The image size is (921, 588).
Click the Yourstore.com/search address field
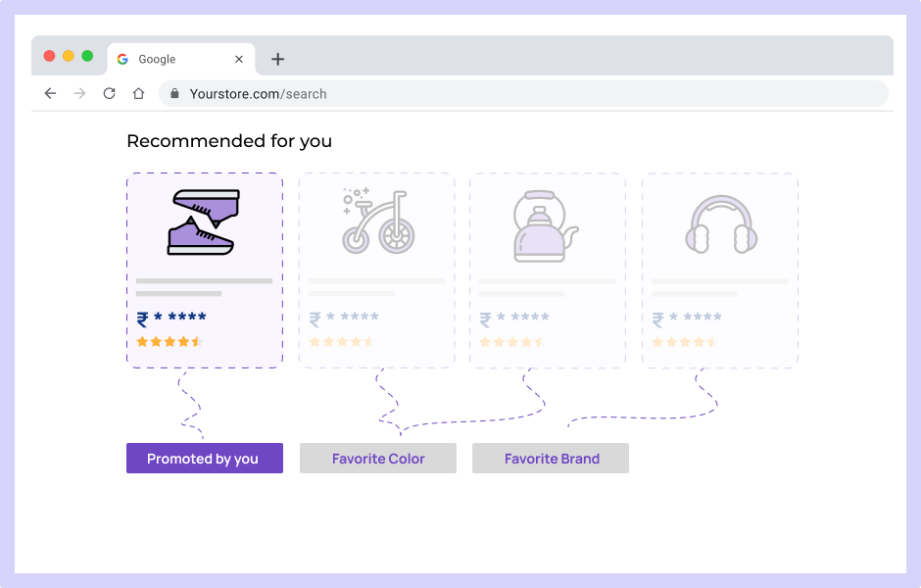[x=523, y=94]
